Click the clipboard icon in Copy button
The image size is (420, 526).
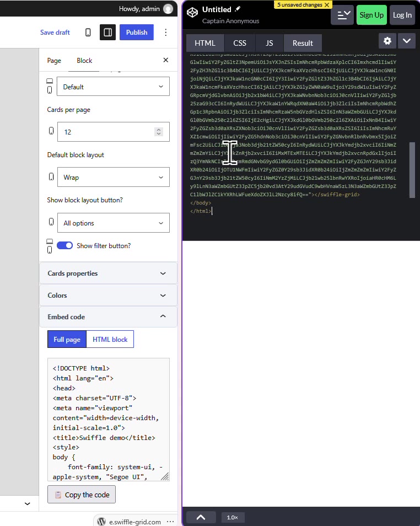[58, 495]
